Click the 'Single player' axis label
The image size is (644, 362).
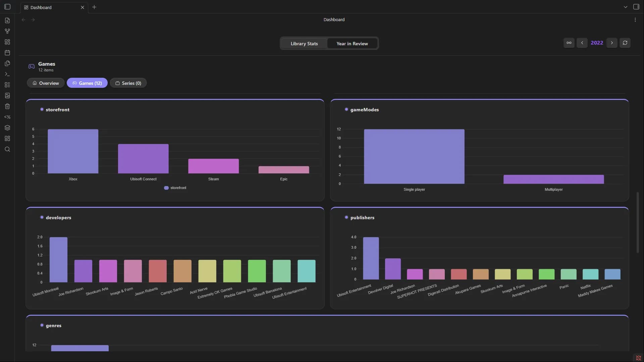[x=414, y=190]
